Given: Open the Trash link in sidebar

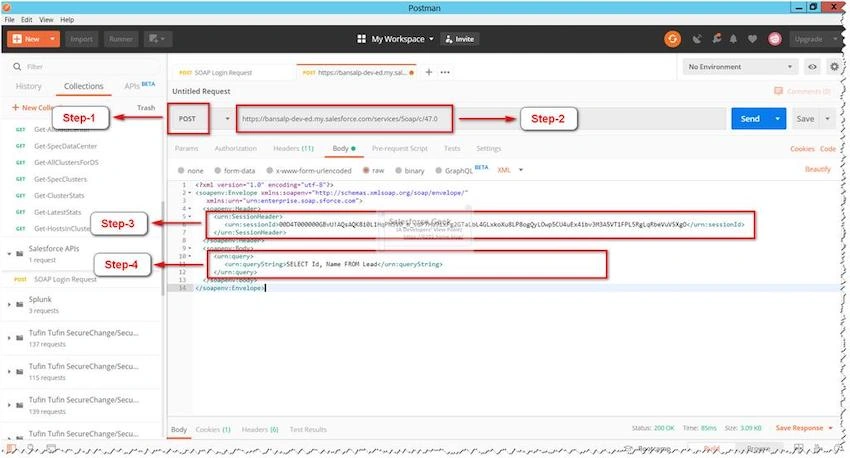Looking at the screenshot, I should click(x=146, y=108).
